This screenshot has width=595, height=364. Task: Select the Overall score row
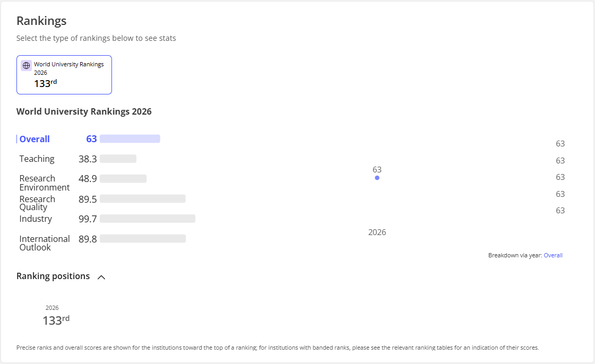[89, 139]
